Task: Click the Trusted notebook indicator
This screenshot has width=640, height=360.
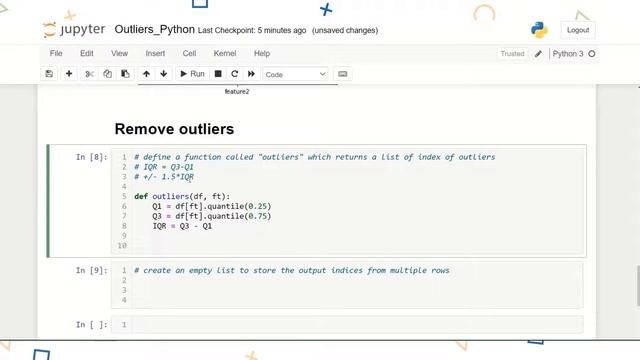Action: pyautogui.click(x=512, y=54)
